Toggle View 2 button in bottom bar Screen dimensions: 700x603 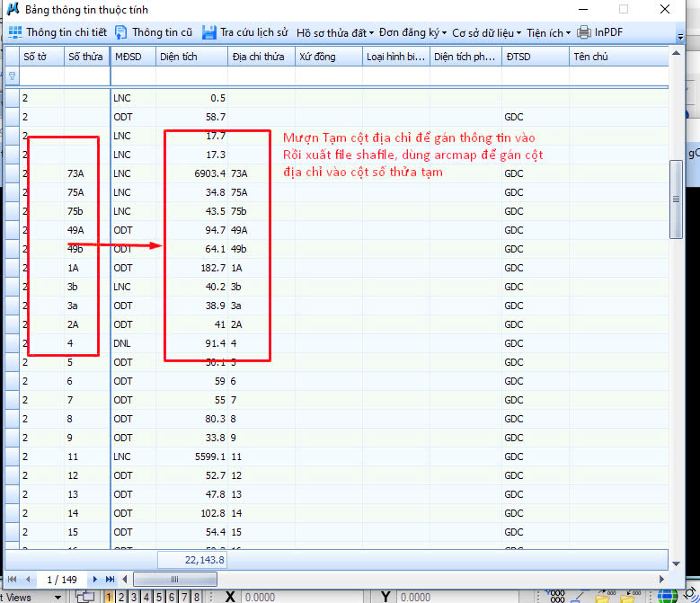[122, 597]
